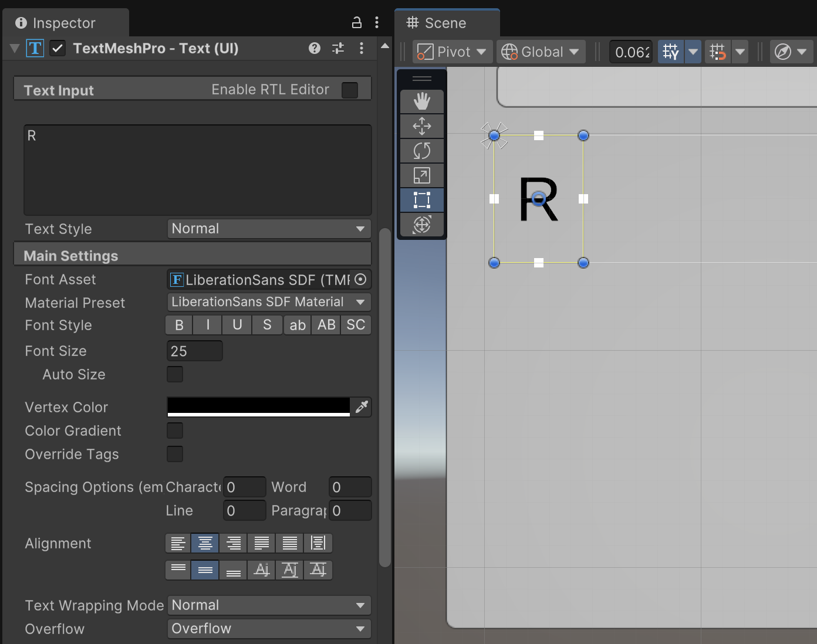Open the Text Style dropdown
This screenshot has height=644, width=817.
(269, 229)
